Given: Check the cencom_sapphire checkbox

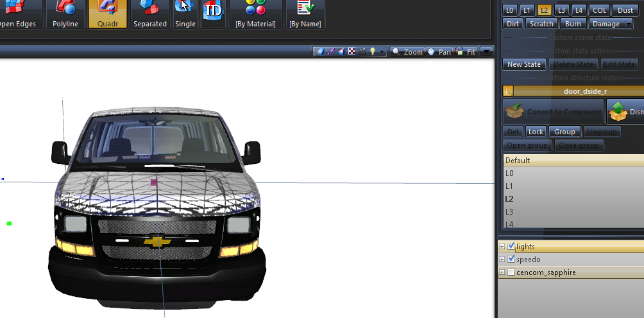Looking at the screenshot, I should click(x=511, y=272).
